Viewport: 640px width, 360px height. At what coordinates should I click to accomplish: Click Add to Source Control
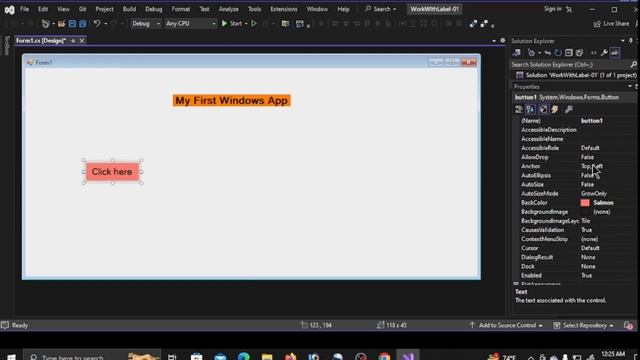(507, 325)
